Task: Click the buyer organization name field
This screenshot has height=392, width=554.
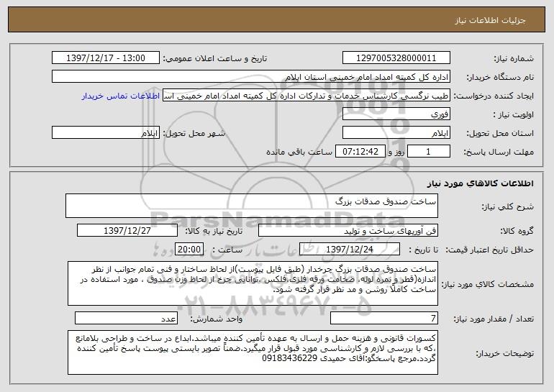Action: [x=251, y=77]
